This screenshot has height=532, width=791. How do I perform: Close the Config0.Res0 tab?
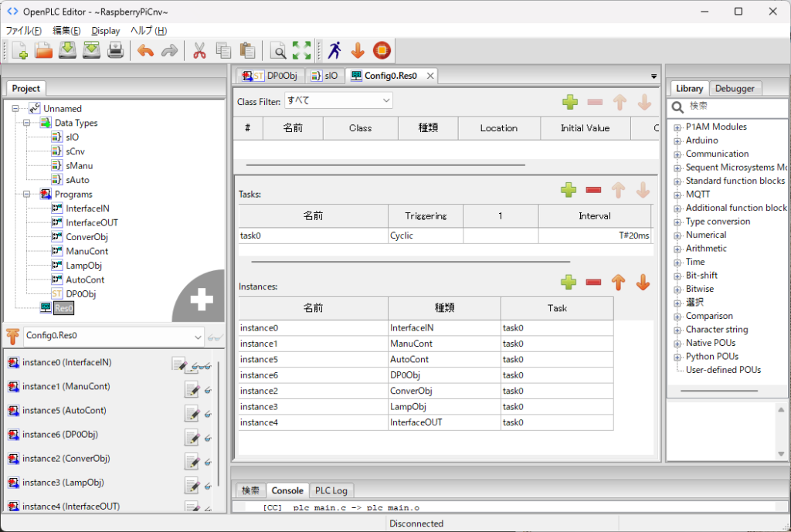pos(430,76)
